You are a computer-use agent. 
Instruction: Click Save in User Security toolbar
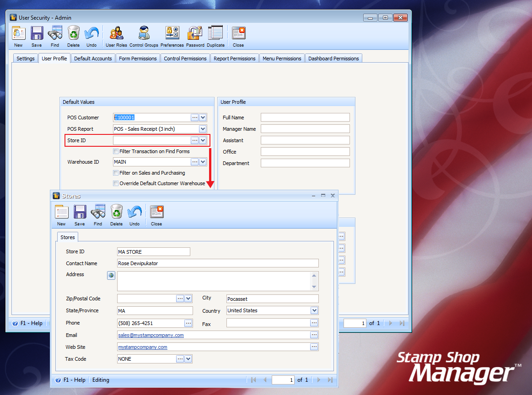(37, 36)
